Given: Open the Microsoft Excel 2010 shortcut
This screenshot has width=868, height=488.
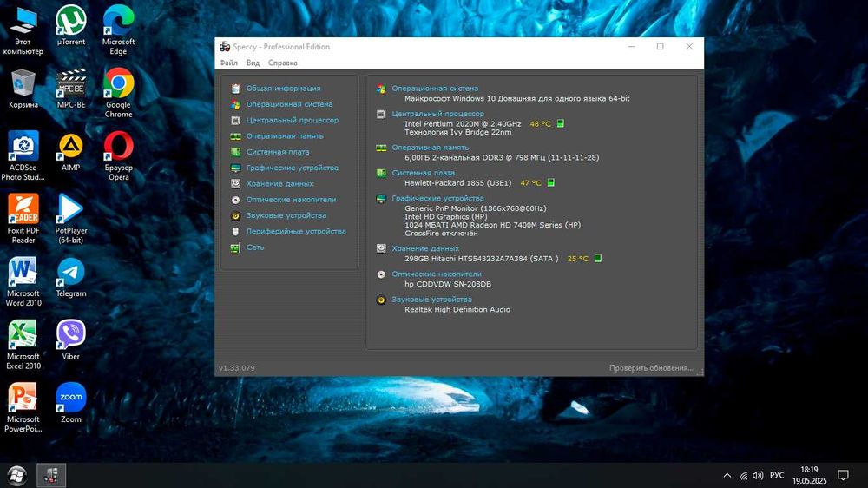Looking at the screenshot, I should pos(23,345).
